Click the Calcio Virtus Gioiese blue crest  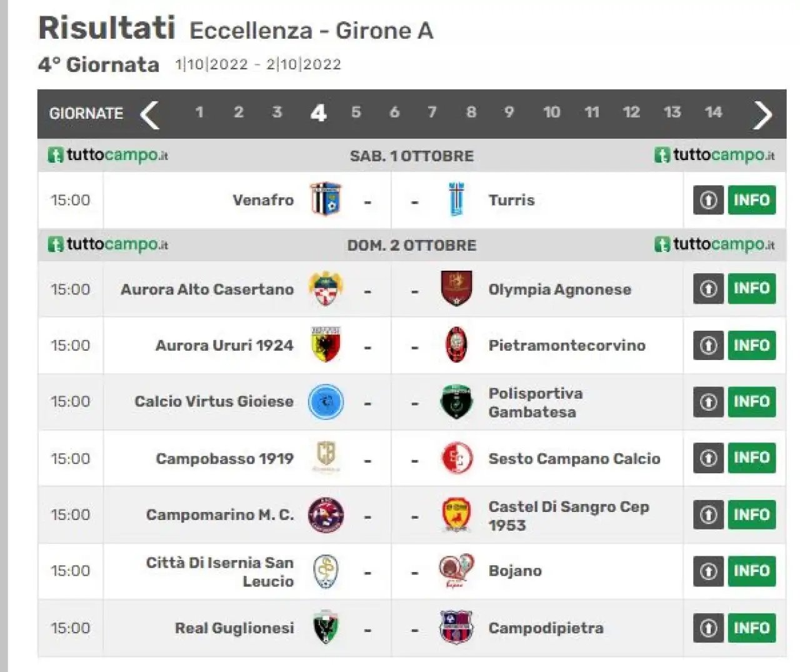click(x=326, y=401)
